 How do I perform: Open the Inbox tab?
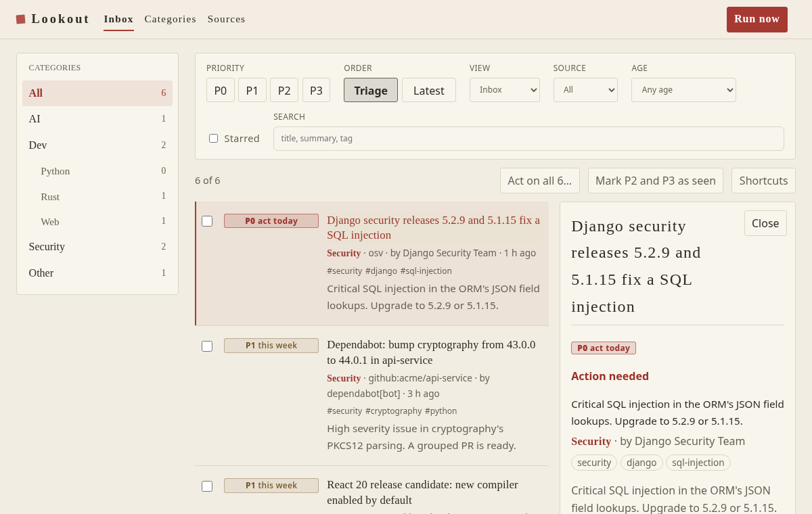pos(118,19)
